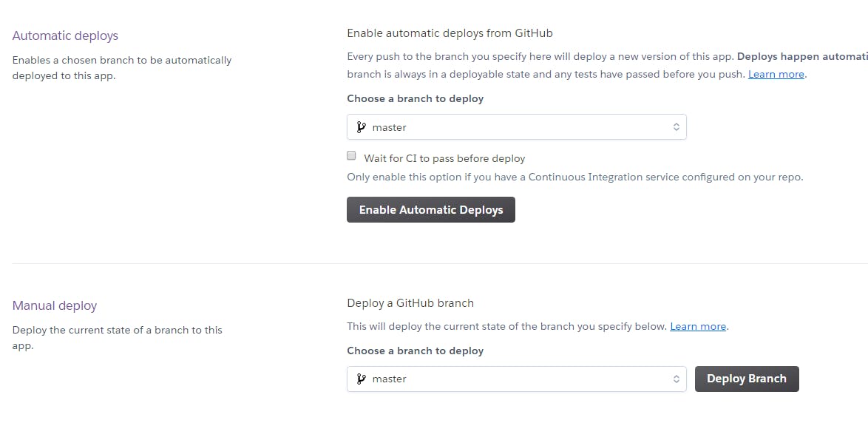The image size is (868, 423).
Task: Click the 'Only enable this option' help text
Action: click(574, 177)
